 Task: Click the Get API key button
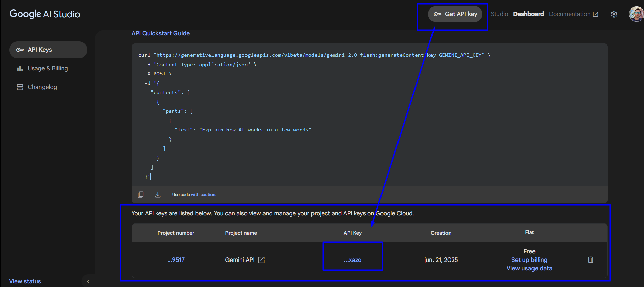[x=455, y=14]
